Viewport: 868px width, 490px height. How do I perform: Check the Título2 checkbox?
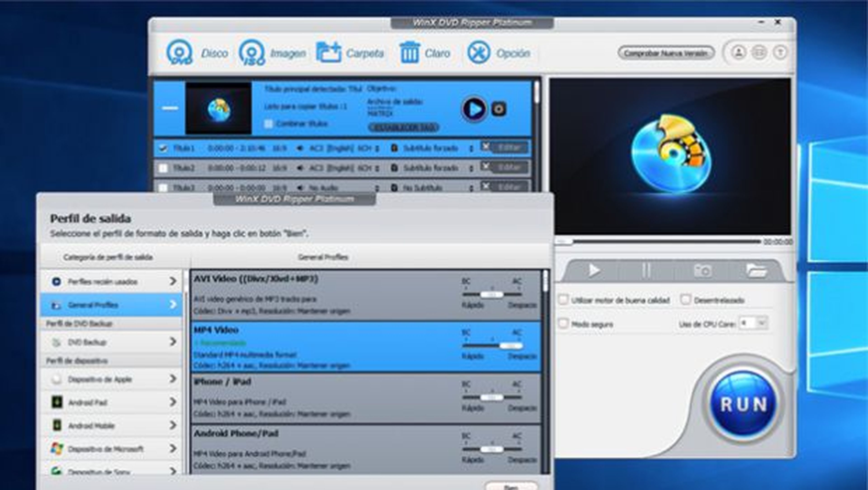(163, 168)
